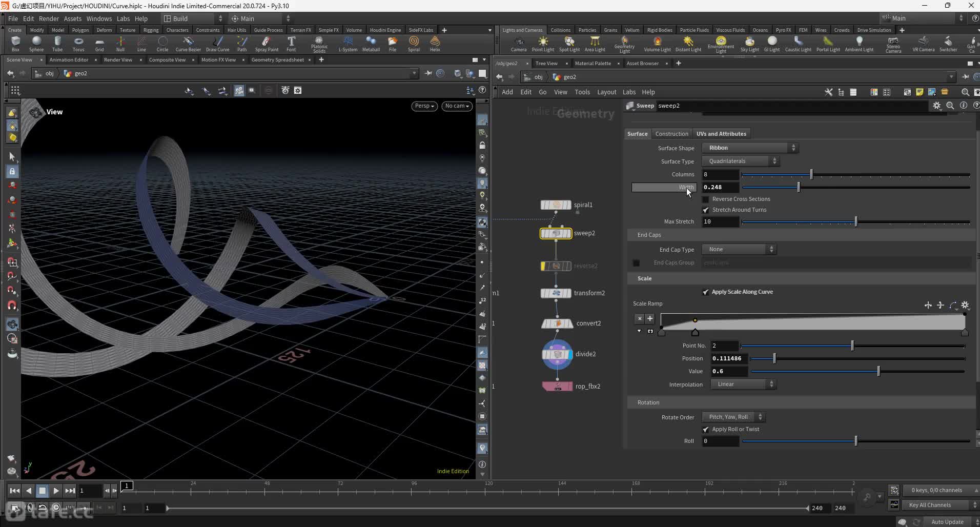Open the No cam dropdown
This screenshot has width=980, height=527.
(457, 106)
